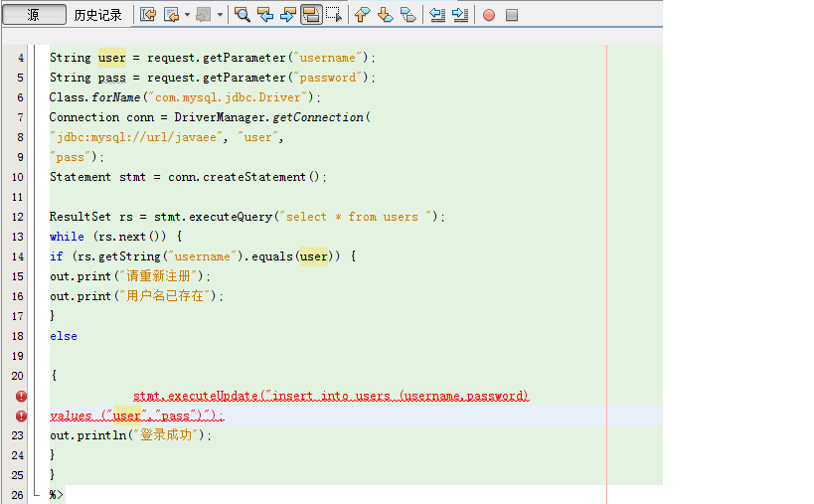The image size is (814, 504).
Task: Click line number 4 in the gutter
Action: (x=21, y=58)
